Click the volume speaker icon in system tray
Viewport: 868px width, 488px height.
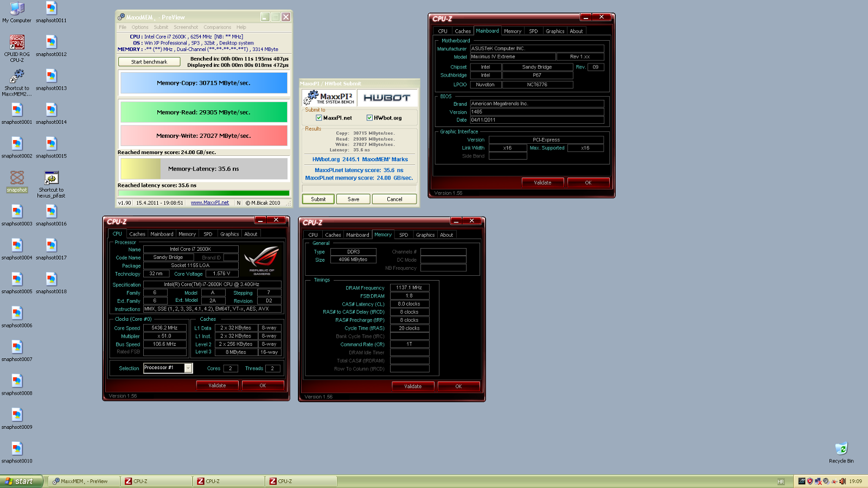click(843, 481)
